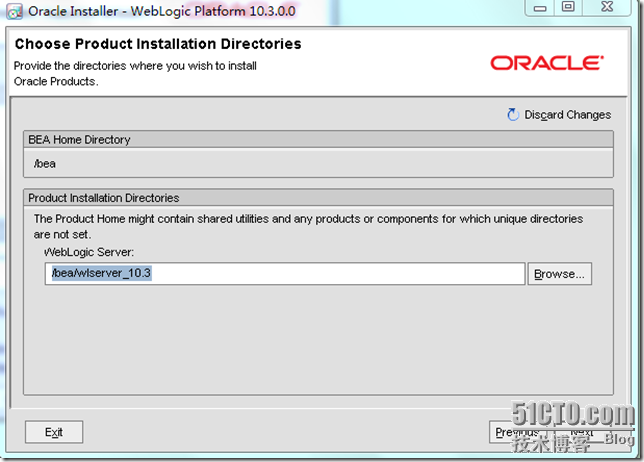Image resolution: width=644 pixels, height=462 pixels.
Task: Click the /bea home directory value
Action: 45,164
